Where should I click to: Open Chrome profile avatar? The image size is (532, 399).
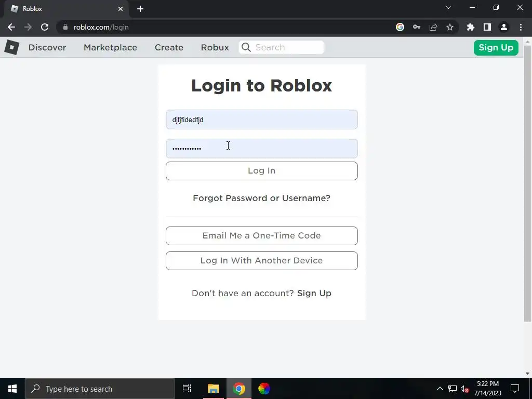click(504, 27)
